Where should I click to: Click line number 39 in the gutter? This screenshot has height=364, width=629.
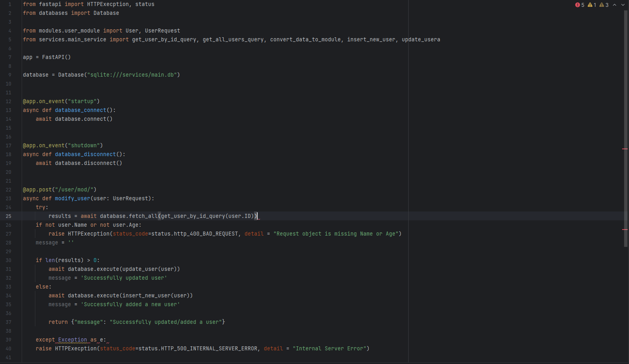[x=8, y=340]
